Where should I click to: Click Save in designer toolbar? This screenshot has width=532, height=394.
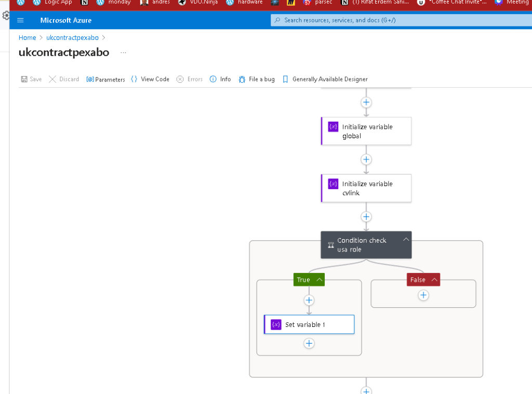[32, 79]
